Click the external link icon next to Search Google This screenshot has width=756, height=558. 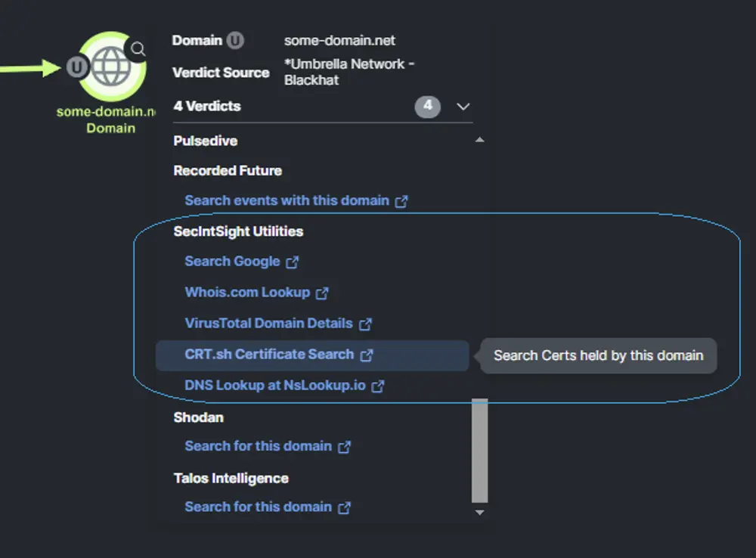[x=291, y=262]
